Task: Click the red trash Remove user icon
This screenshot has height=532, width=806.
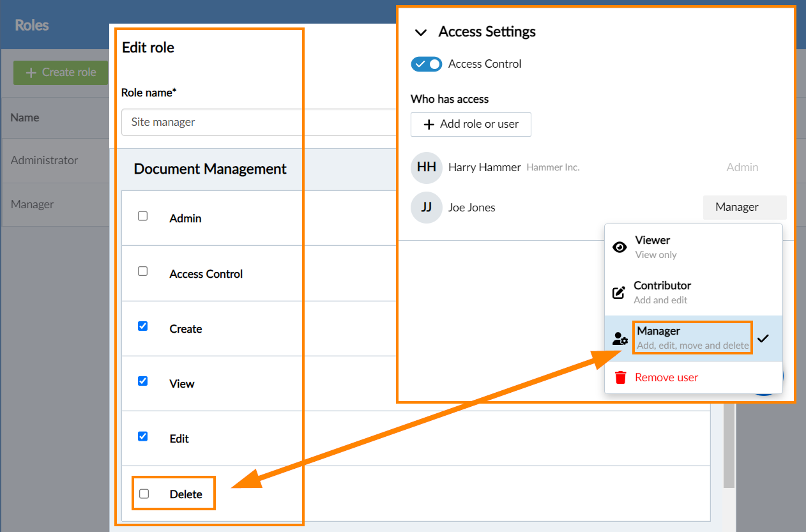Action: 620,377
